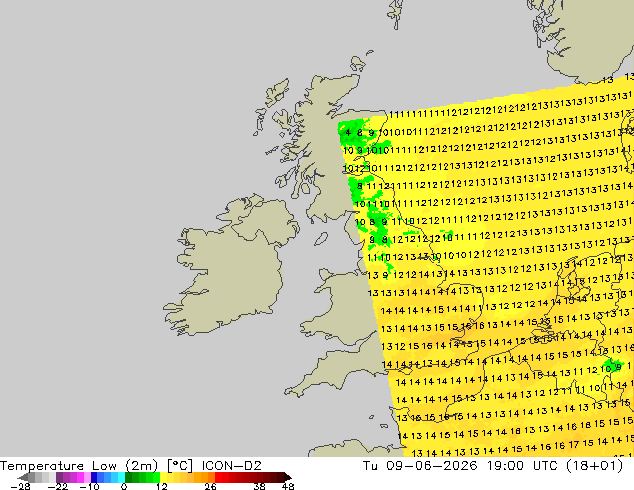The image size is (634, 490).
Task: Click the bright red legend swatch
Action: [218, 477]
